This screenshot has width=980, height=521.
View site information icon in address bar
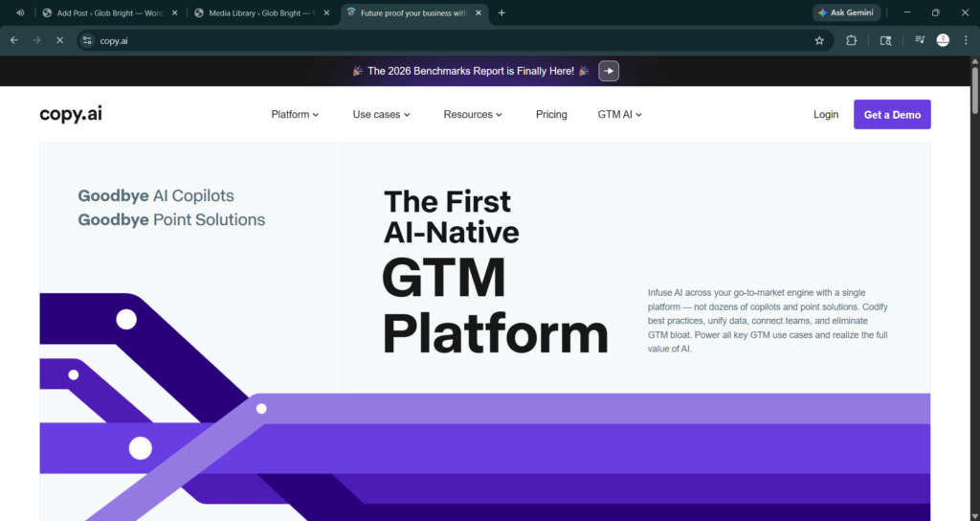click(87, 40)
